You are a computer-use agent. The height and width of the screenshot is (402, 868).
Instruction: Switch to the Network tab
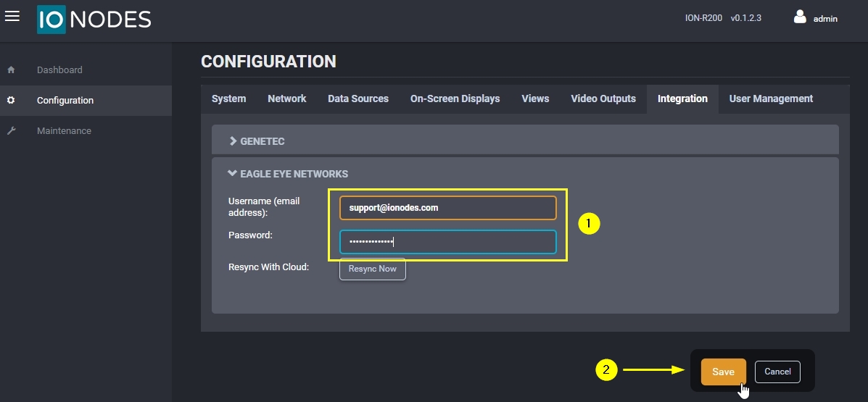pos(286,99)
